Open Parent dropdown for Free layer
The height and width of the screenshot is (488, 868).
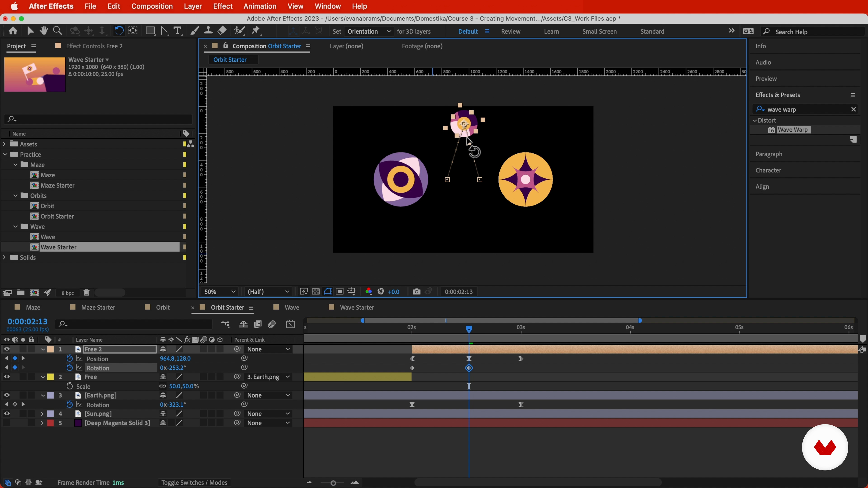(268, 377)
